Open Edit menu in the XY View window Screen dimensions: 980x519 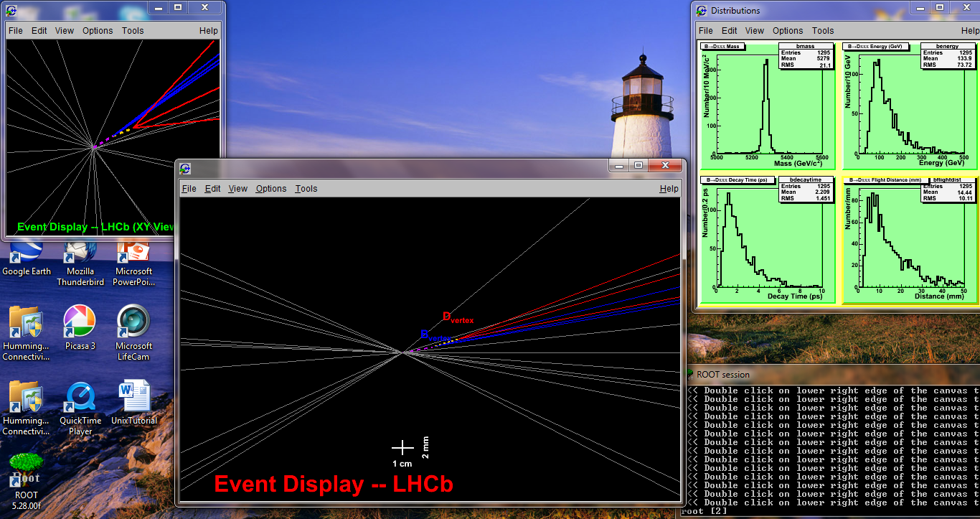[x=39, y=31]
